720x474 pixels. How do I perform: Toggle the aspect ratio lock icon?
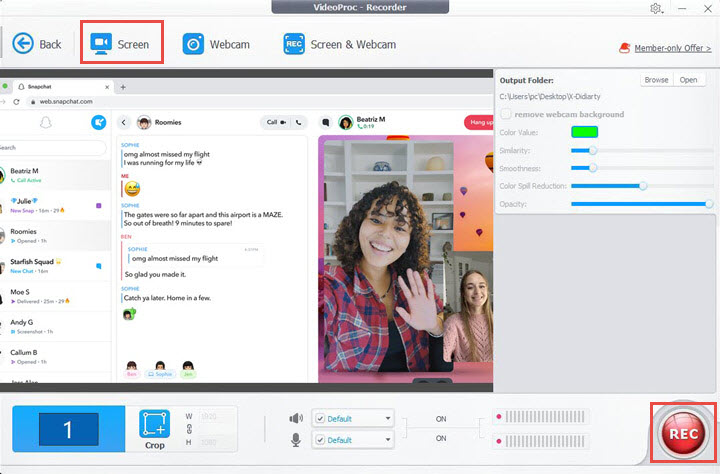point(189,429)
